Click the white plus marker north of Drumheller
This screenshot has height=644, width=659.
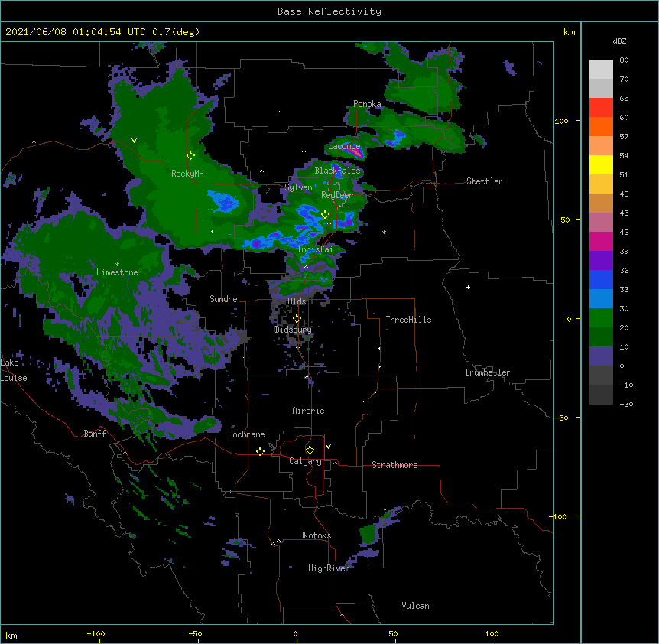pos(468,287)
